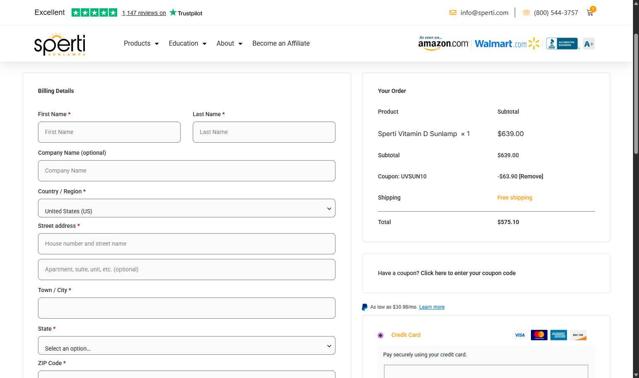Focus the credit card payment field
The image size is (639, 378).
486,371
